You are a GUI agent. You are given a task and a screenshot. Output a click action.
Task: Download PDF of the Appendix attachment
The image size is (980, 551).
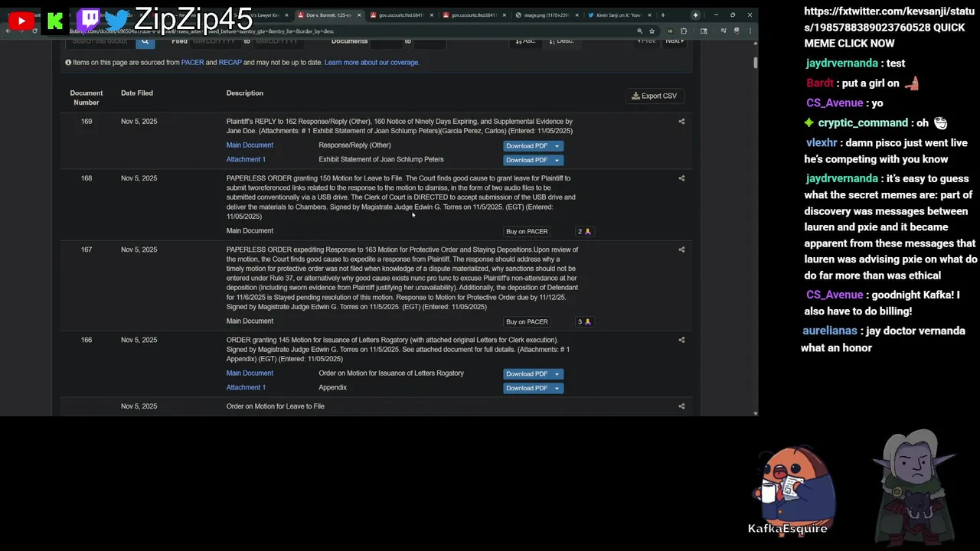[527, 388]
